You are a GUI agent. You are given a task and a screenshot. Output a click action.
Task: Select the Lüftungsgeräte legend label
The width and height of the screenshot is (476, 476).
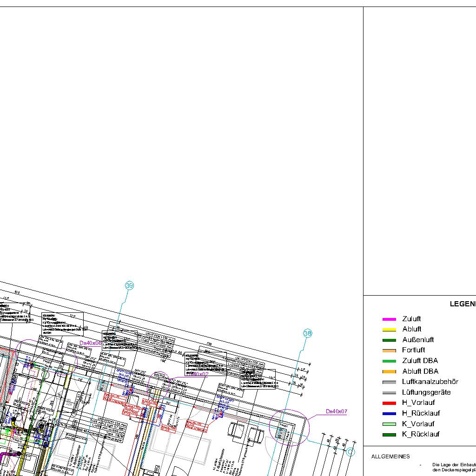(x=426, y=392)
